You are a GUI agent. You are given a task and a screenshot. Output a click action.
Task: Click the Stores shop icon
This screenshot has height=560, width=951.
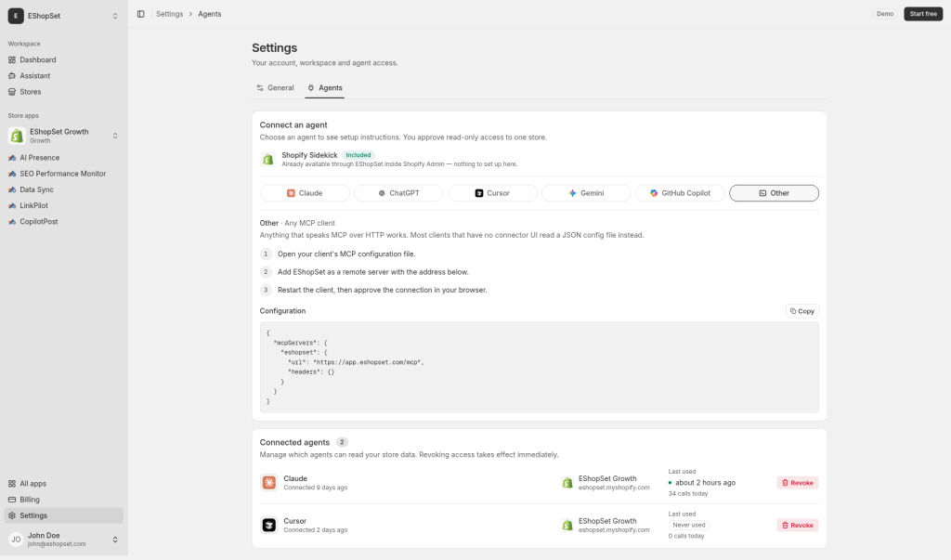tap(12, 92)
